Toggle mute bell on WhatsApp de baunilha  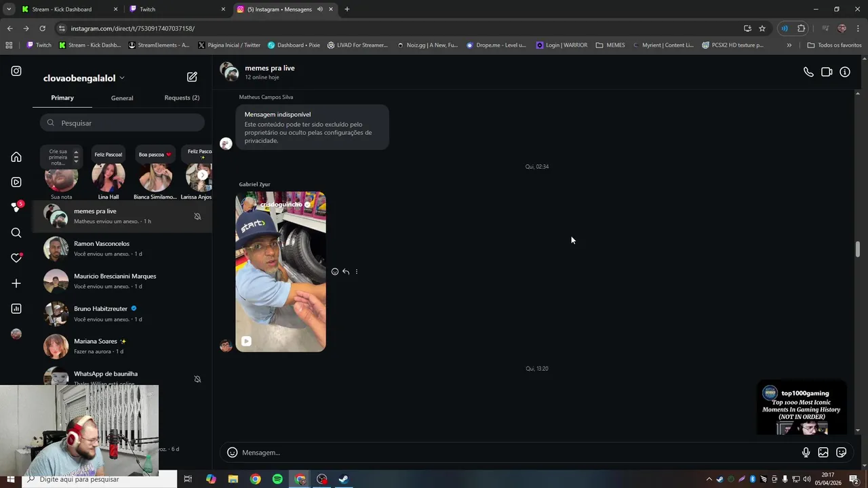coord(197,380)
